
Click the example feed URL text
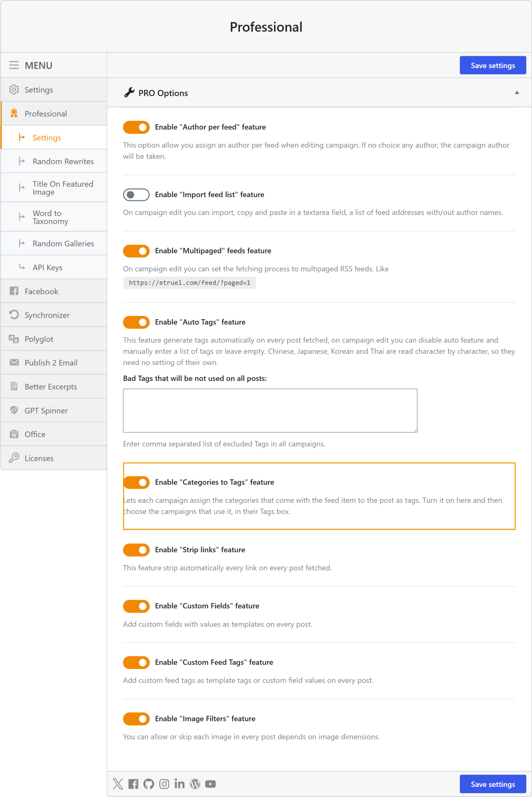point(189,283)
